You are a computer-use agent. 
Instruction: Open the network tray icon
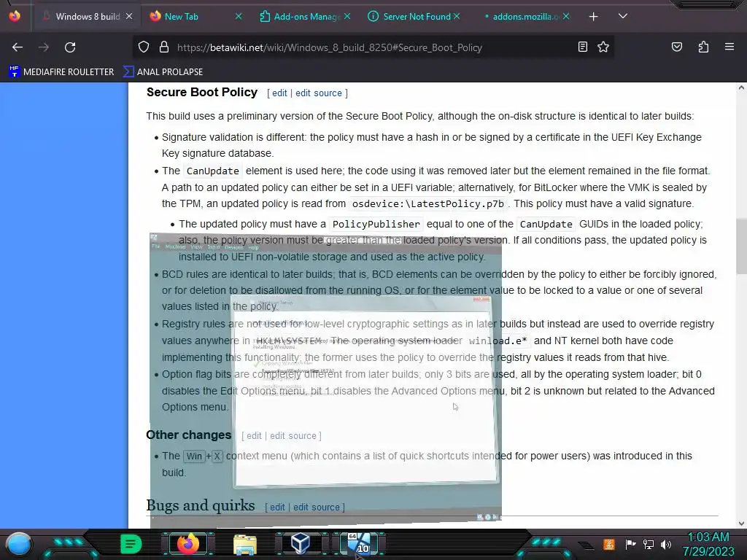[649, 544]
